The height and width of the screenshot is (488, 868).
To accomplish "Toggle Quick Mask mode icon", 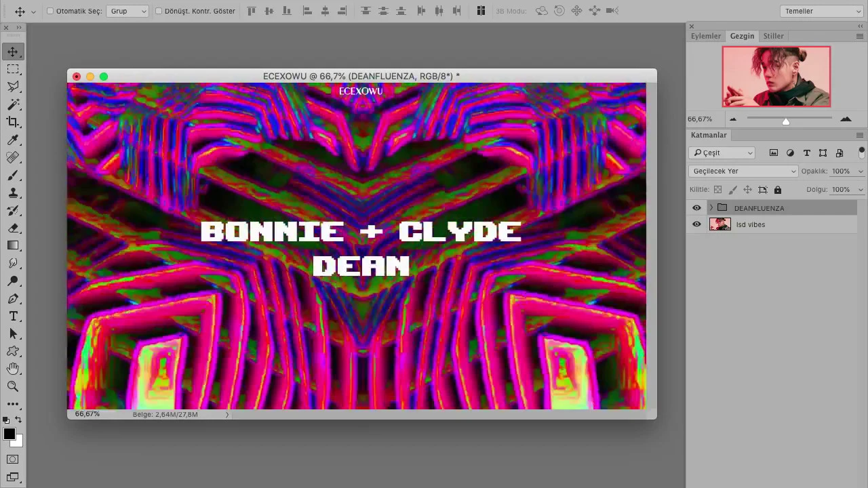I will tap(13, 460).
